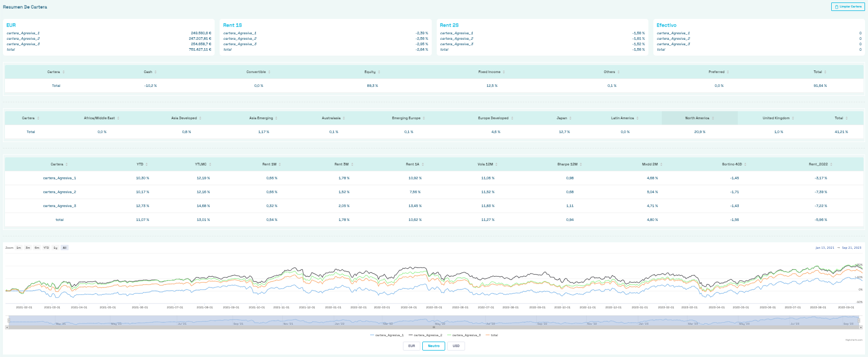The height and width of the screenshot is (357, 868).
Task: Sort by Cash column sort icon
Action: click(156, 72)
